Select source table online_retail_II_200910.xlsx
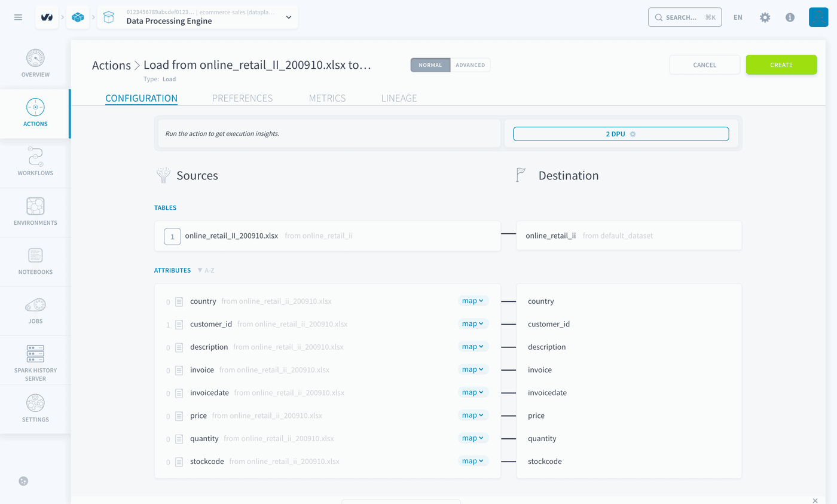This screenshot has height=504, width=837. pos(327,236)
